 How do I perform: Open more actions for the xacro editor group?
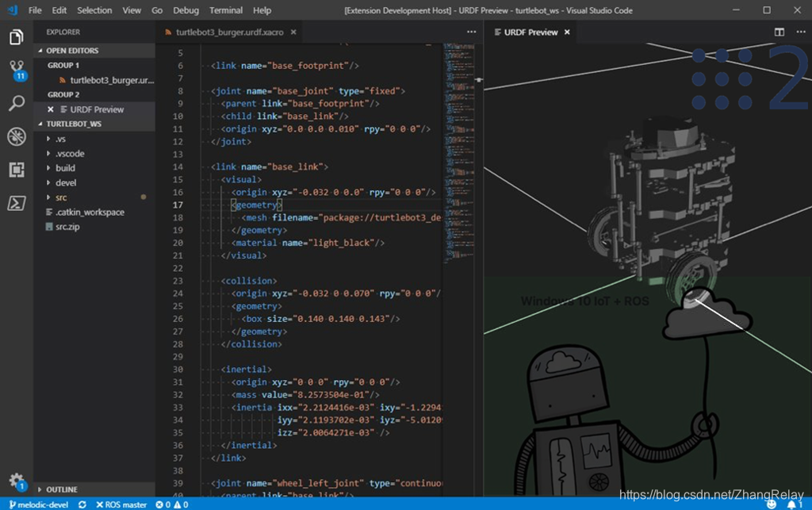pos(471,32)
